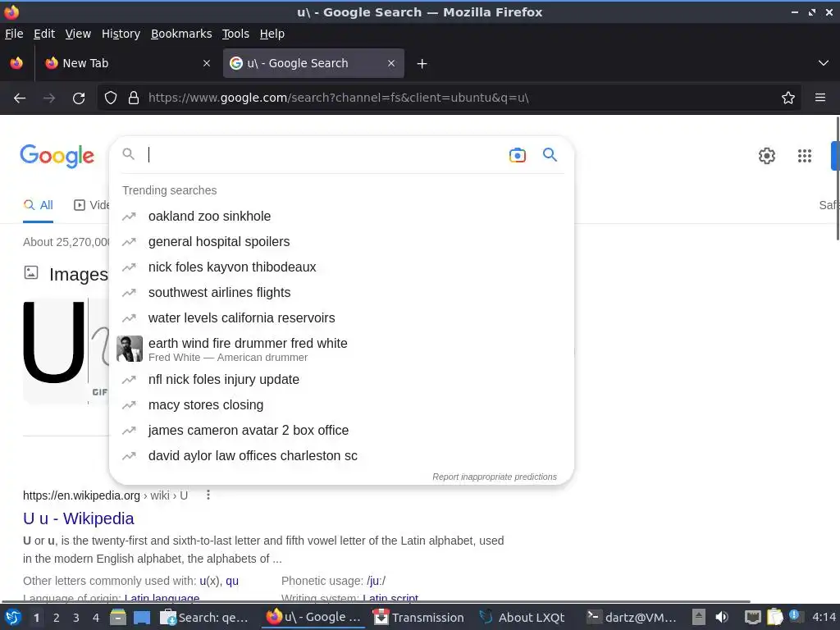Switch to the Transmission taskbar window
This screenshot has height=630, width=840.
[418, 618]
